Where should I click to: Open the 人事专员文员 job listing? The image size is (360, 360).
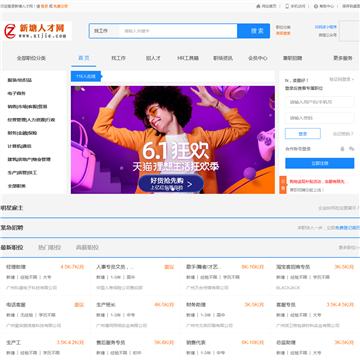point(115,267)
